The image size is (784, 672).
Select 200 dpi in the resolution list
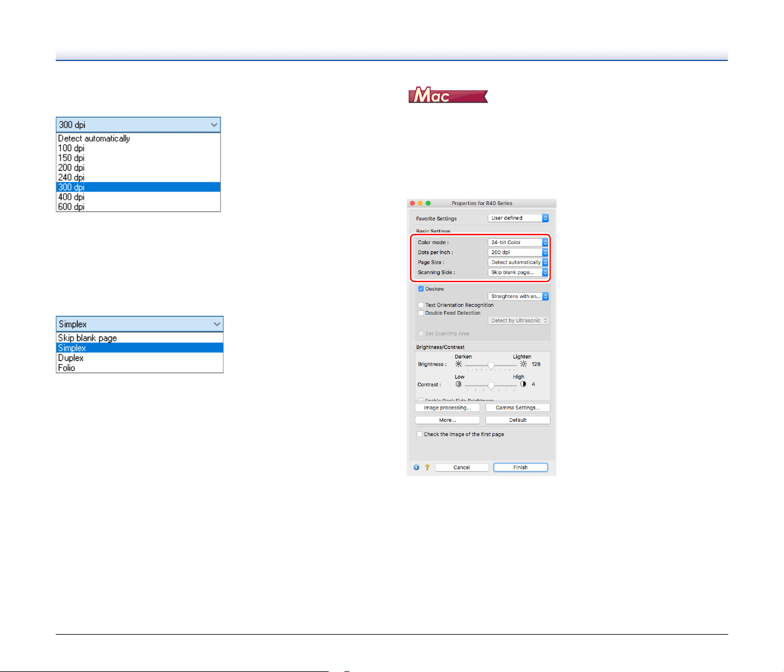pos(138,168)
